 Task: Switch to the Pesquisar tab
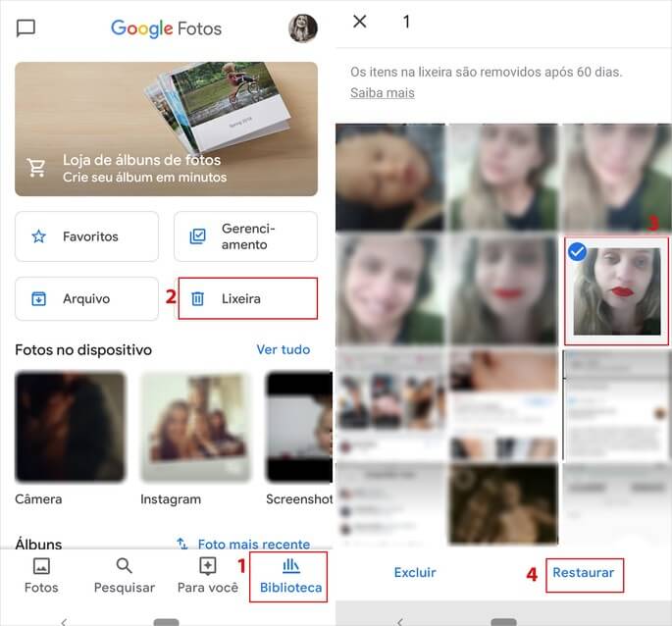[124, 575]
